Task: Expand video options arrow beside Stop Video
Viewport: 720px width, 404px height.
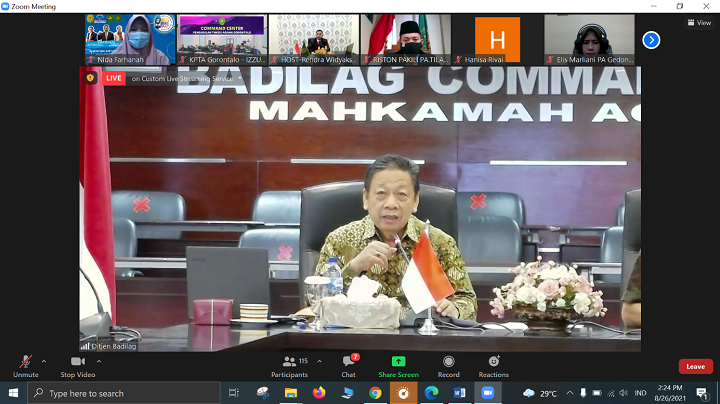Action: click(101, 359)
